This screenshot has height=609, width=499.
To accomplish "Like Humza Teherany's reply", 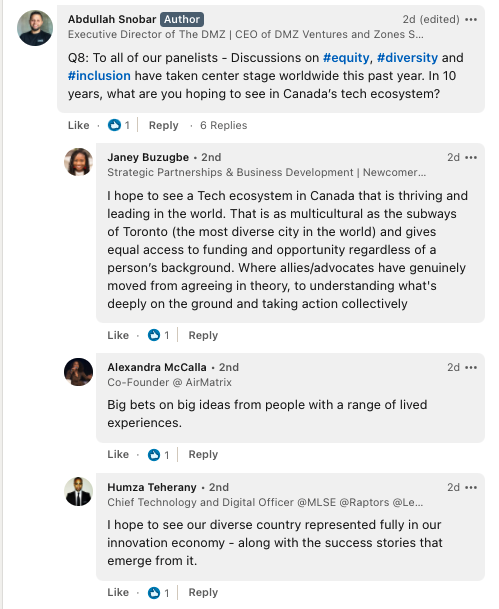I will click(118, 593).
